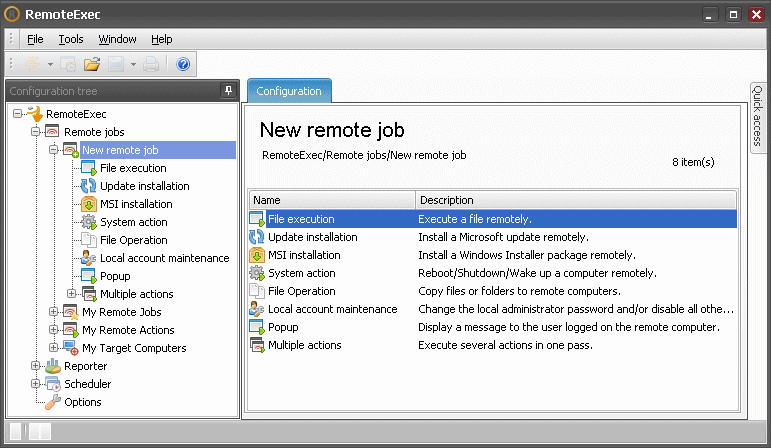The height and width of the screenshot is (448, 771).
Task: Click the System action gear tree icon
Action: point(89,222)
